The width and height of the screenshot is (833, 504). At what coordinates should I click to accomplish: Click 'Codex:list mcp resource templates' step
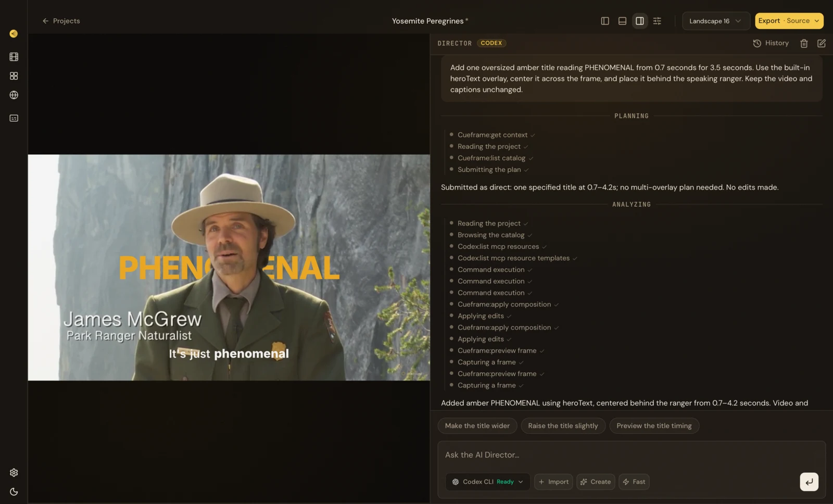pos(513,258)
